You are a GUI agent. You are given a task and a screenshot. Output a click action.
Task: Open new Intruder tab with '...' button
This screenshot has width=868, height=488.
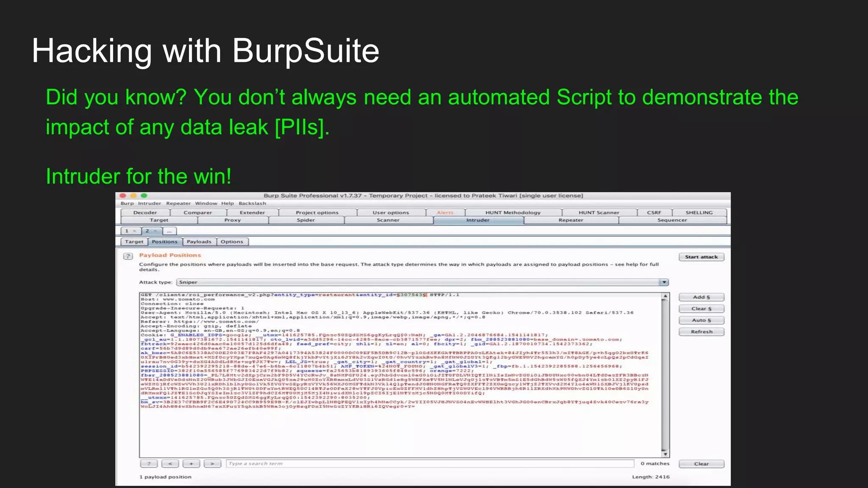click(169, 231)
